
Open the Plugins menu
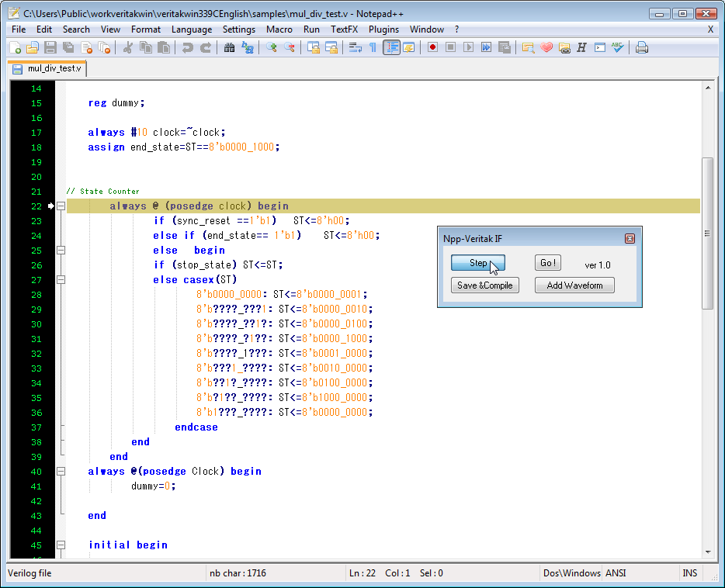pos(383,29)
